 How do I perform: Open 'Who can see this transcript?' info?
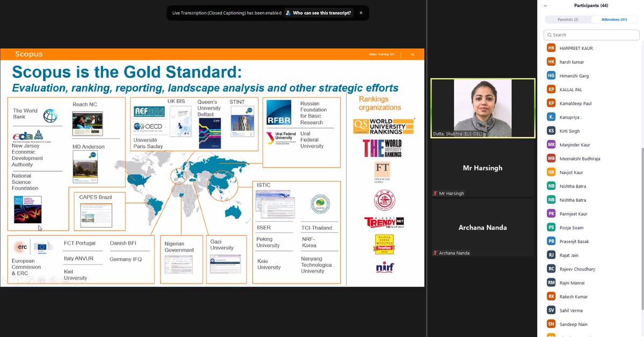(x=322, y=13)
